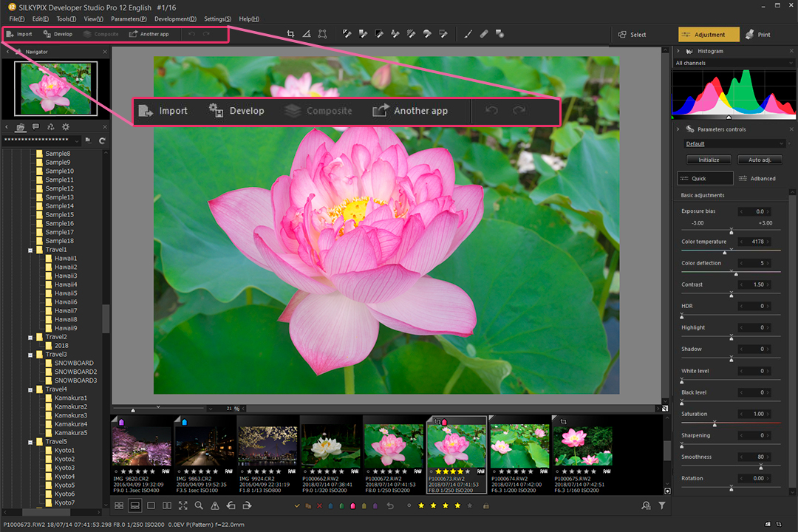The image size is (798, 532).
Task: Select the brush tool icon in top toolbar
Action: pos(468,34)
